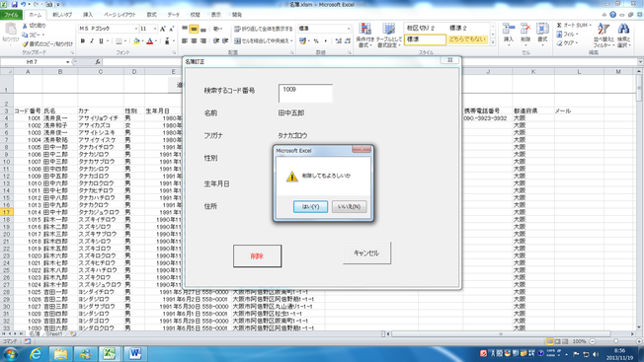Screen dimensions: 644x362
Task: Toggle center text alignment
Action: (194, 41)
